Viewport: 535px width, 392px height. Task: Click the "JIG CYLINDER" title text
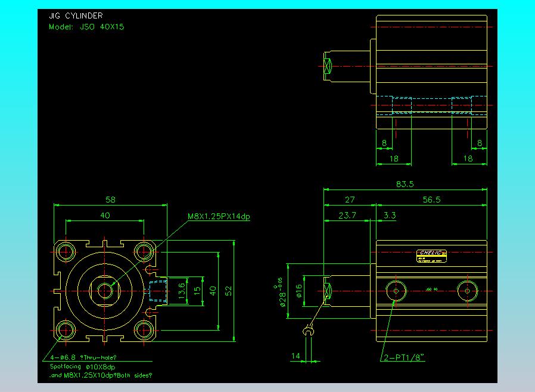coord(76,15)
